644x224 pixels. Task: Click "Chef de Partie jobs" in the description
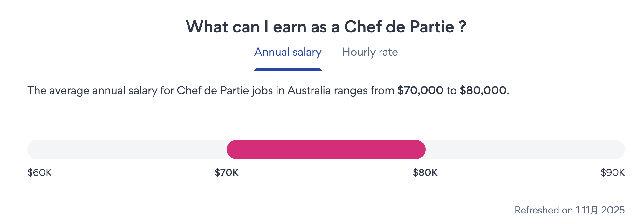(x=225, y=91)
